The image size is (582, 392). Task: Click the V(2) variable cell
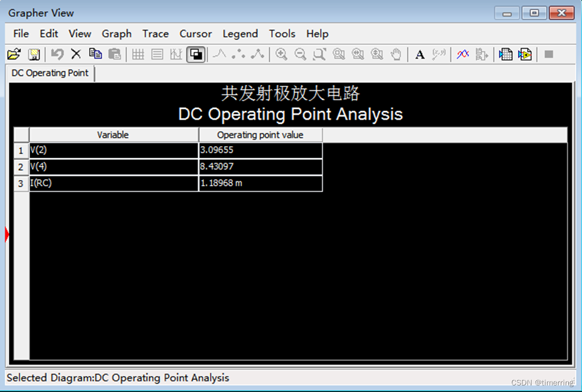[x=113, y=151]
